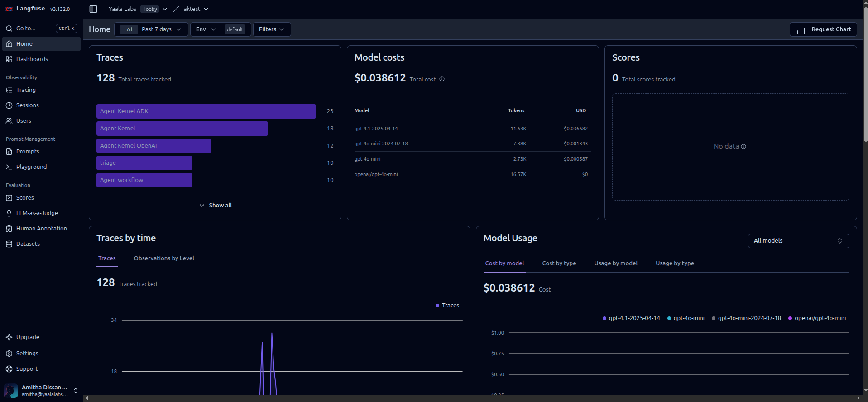868x402 pixels.
Task: Click the Total cost info icon
Action: (x=442, y=79)
